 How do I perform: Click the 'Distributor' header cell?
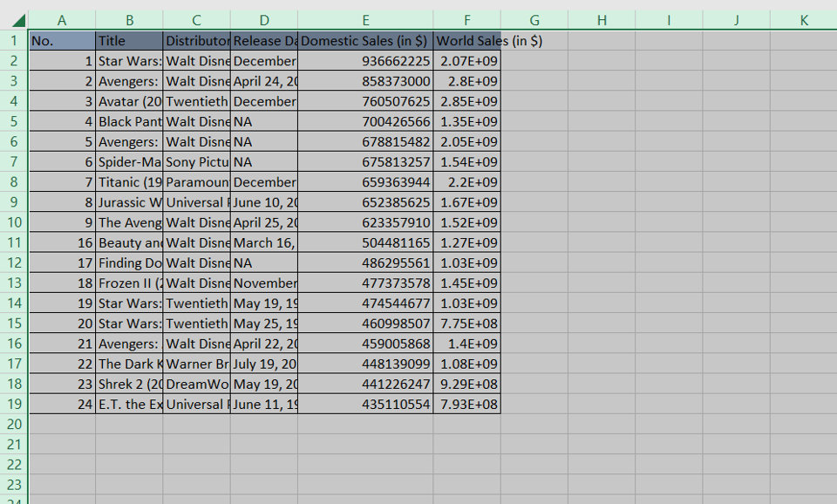[196, 41]
